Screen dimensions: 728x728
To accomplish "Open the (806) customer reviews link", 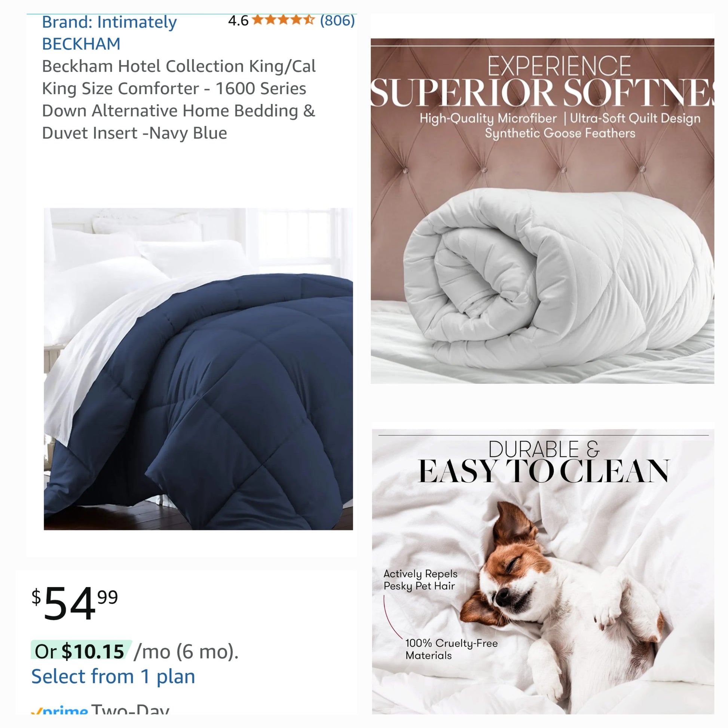I will click(337, 20).
